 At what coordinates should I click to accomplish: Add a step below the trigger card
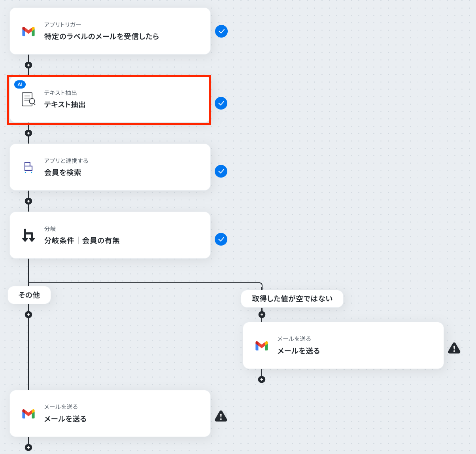tap(28, 65)
